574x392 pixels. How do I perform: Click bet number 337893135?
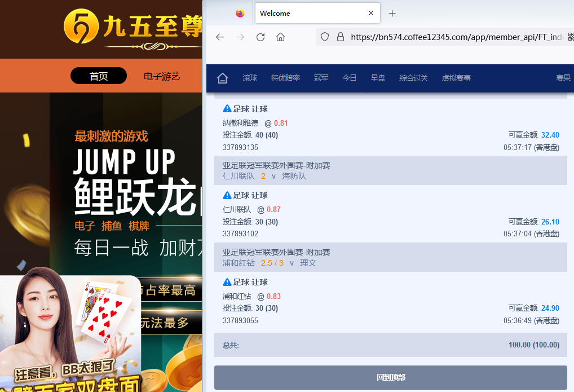point(240,147)
